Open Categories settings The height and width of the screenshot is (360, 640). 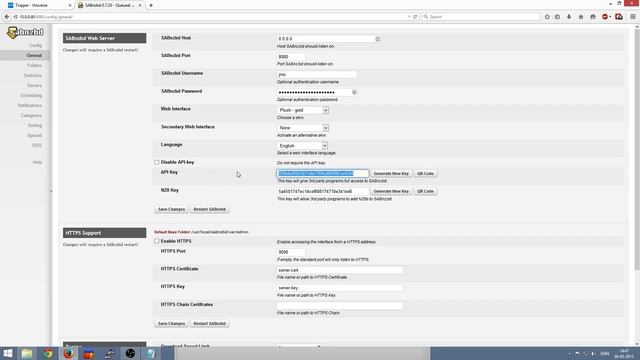31,116
